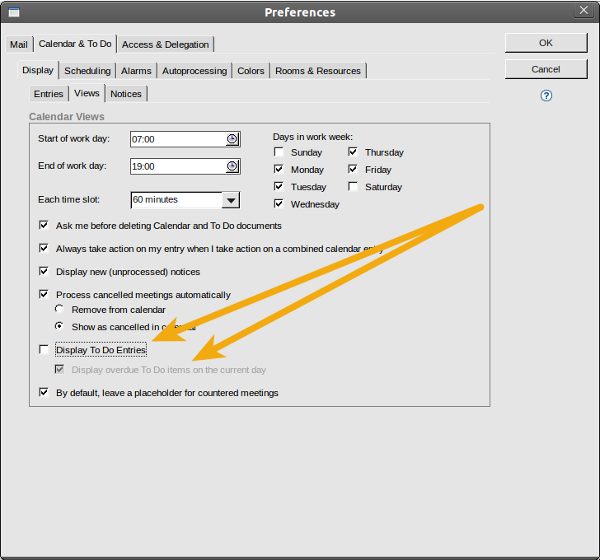Switch to the Entries tab
600x560 pixels.
click(x=49, y=94)
